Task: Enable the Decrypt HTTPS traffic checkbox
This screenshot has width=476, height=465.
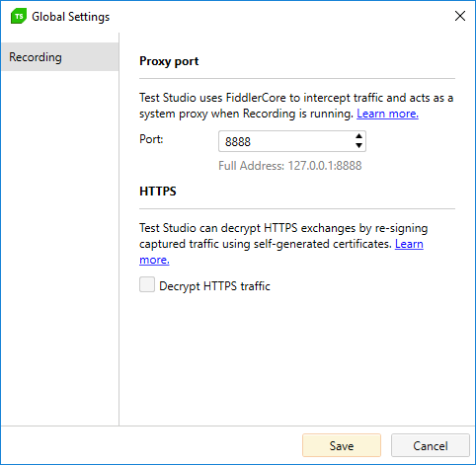Action: click(147, 284)
